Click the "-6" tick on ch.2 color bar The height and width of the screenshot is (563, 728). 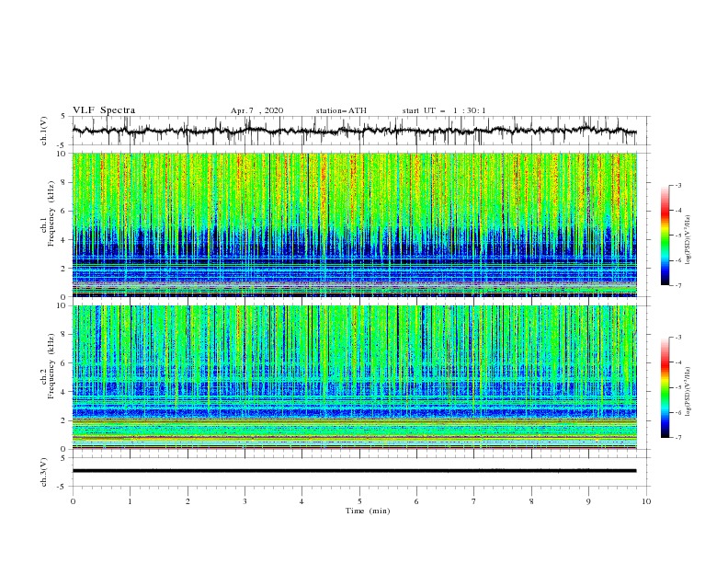tap(677, 412)
